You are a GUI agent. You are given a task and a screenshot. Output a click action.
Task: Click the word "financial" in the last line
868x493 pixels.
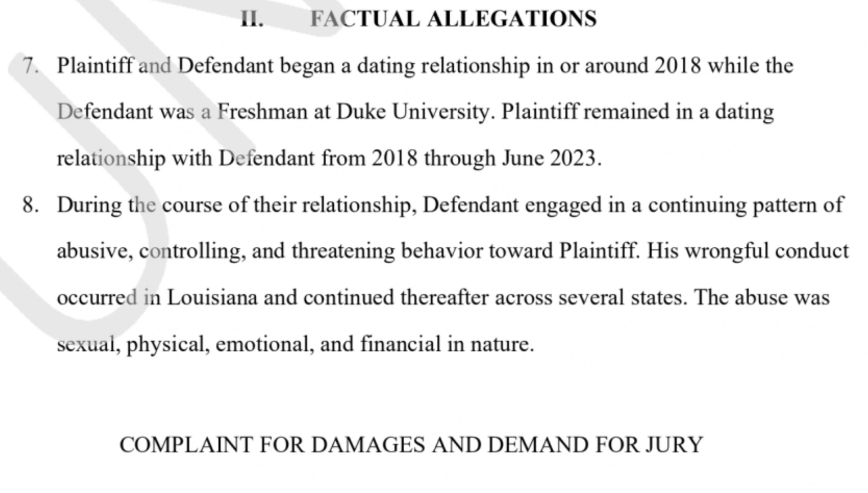(x=400, y=344)
